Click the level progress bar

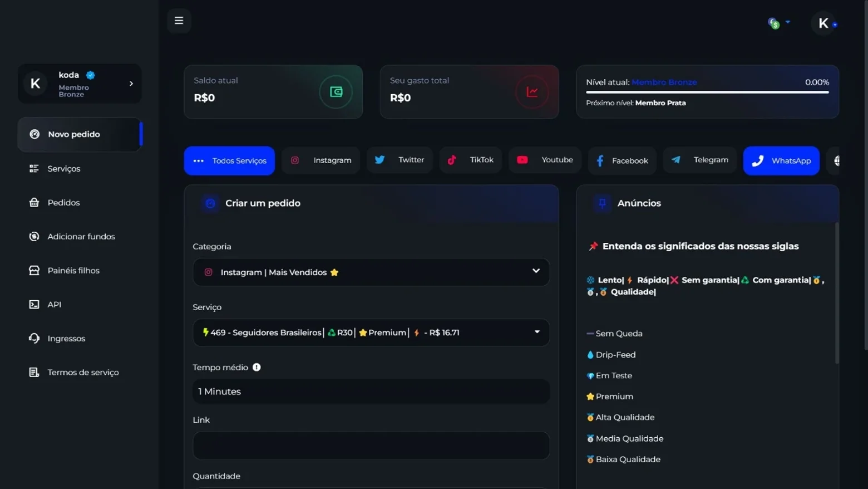point(707,92)
